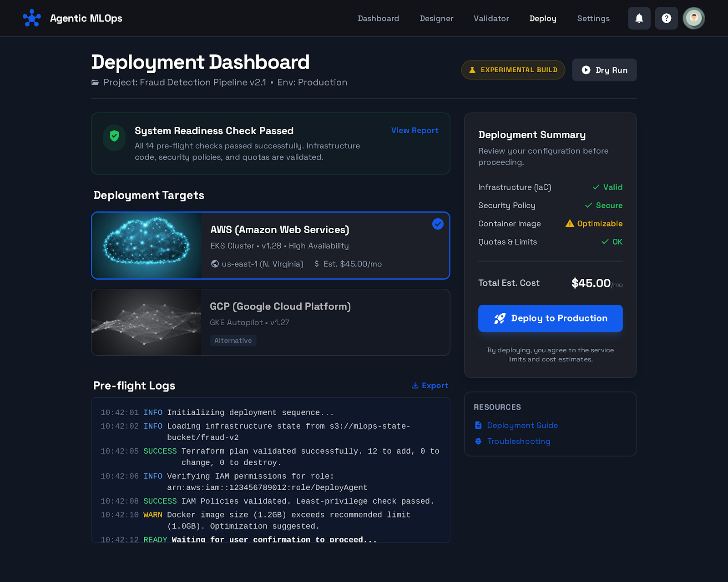The width and height of the screenshot is (728, 582).
Task: Go to the Validator tab
Action: click(491, 18)
